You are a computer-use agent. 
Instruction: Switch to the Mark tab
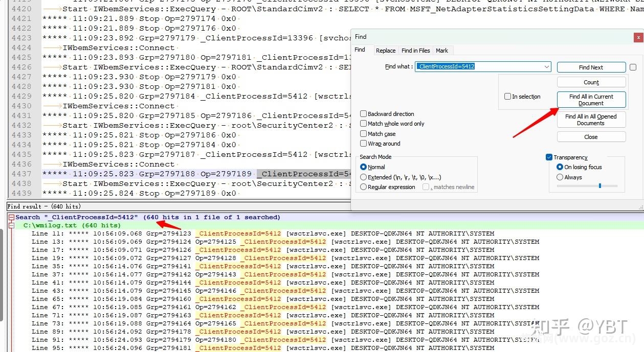coord(441,51)
